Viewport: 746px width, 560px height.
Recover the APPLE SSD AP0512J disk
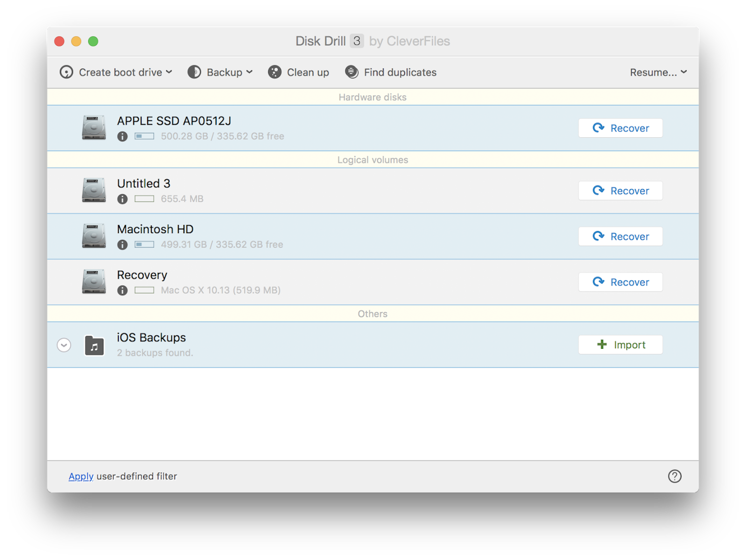620,128
